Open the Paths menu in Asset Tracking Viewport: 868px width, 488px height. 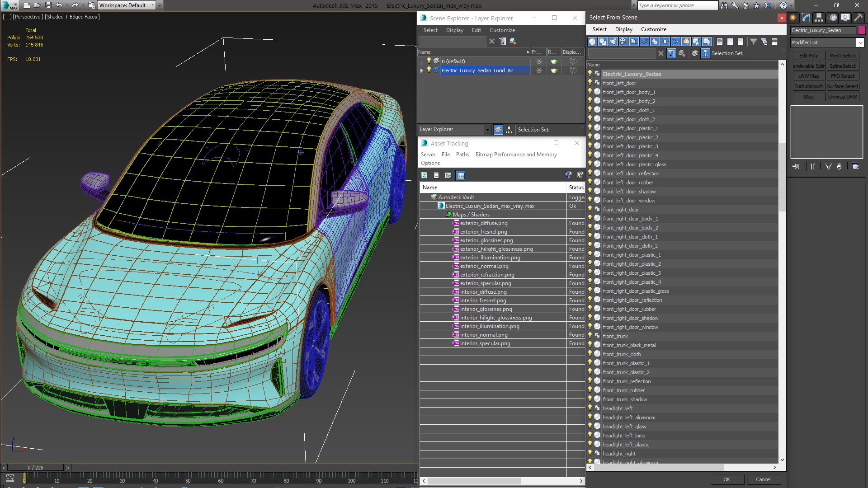point(462,155)
